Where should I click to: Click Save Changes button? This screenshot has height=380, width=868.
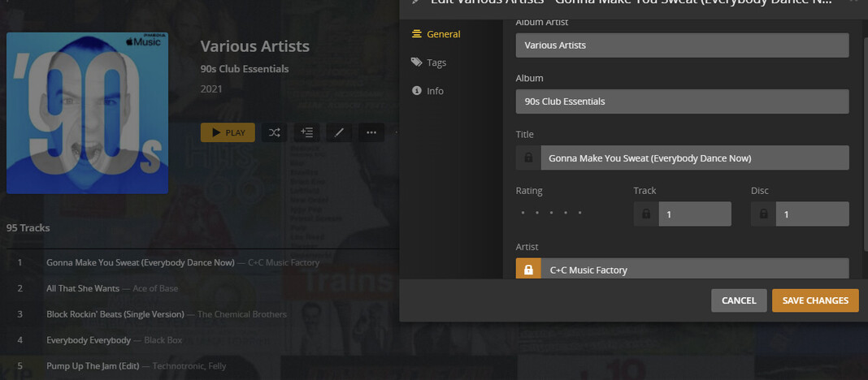[x=815, y=300]
